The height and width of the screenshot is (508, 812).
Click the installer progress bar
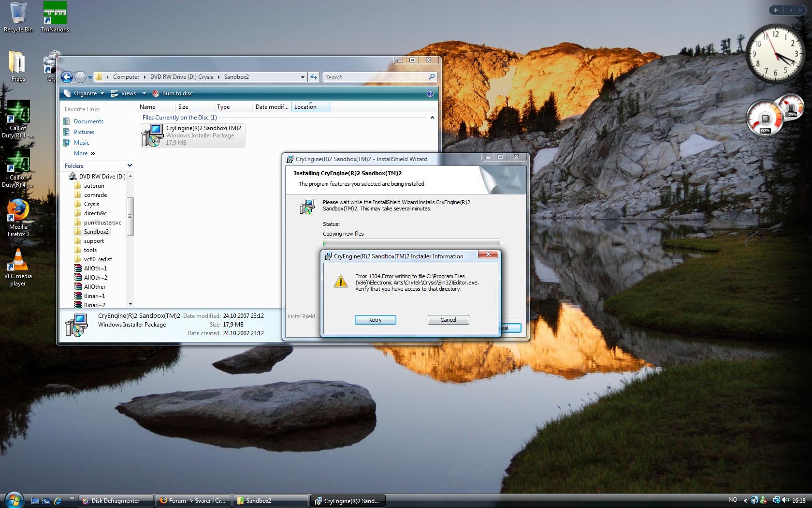point(411,243)
